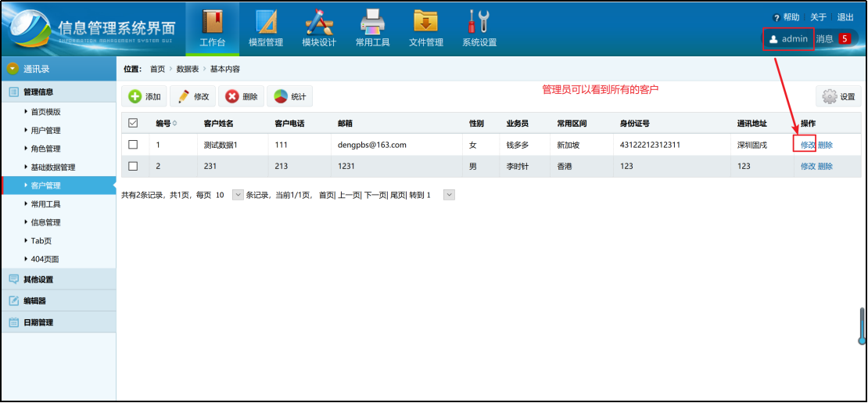This screenshot has width=868, height=403.
Task: Click the 客户姓名 column header
Action: pos(219,123)
